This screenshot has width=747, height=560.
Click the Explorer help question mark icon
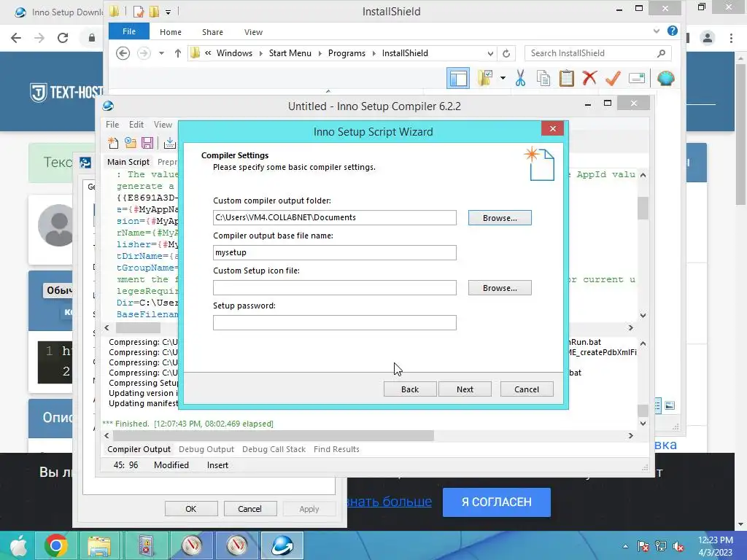pos(672,31)
